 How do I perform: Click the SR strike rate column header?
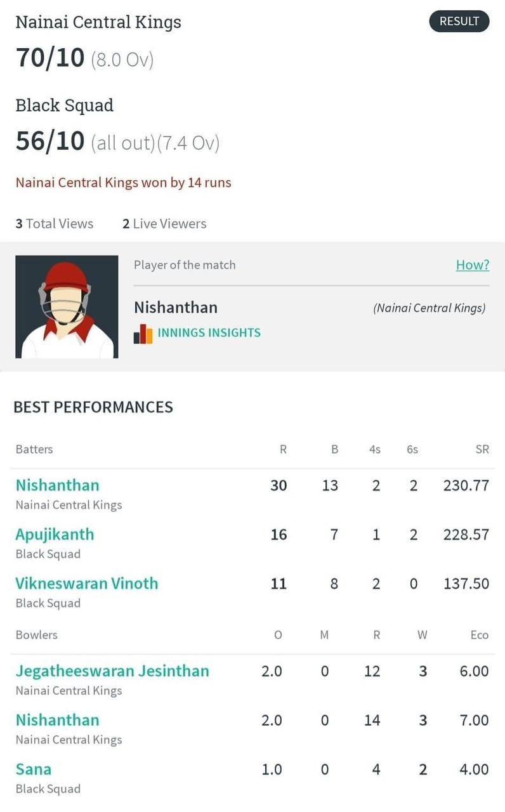tap(482, 449)
